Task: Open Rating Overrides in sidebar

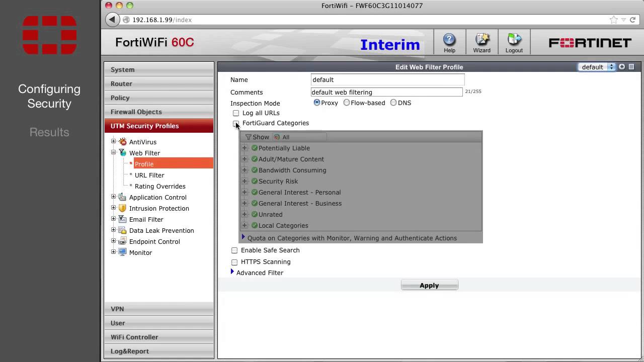Action: coord(160,186)
